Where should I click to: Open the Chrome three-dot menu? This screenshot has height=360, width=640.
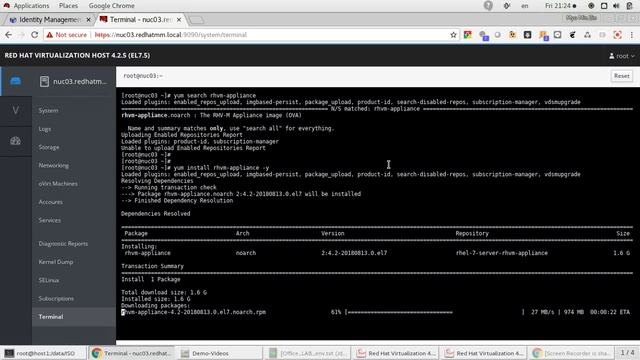coord(631,35)
